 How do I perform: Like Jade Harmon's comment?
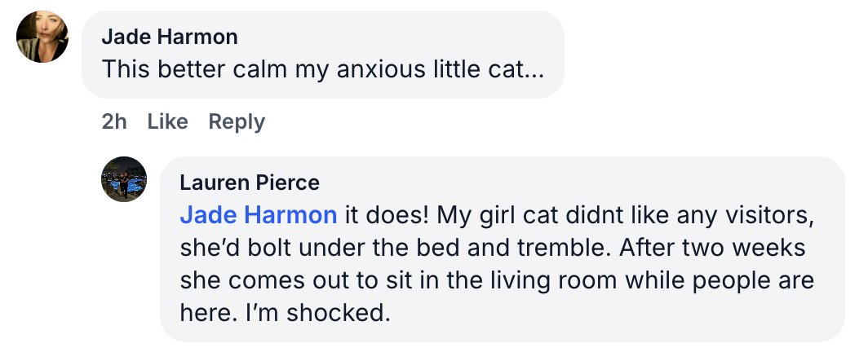tap(168, 122)
